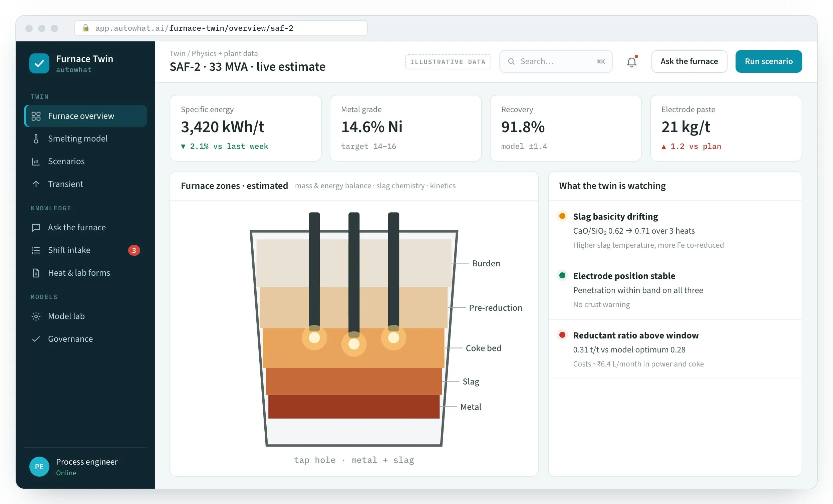Click the lock icon in address bar

(85, 28)
